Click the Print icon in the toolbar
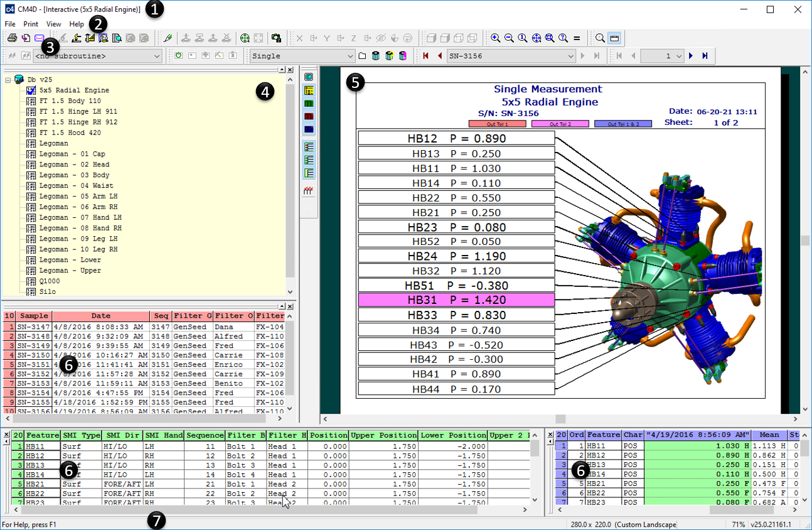The image size is (812, 530). tap(12, 38)
